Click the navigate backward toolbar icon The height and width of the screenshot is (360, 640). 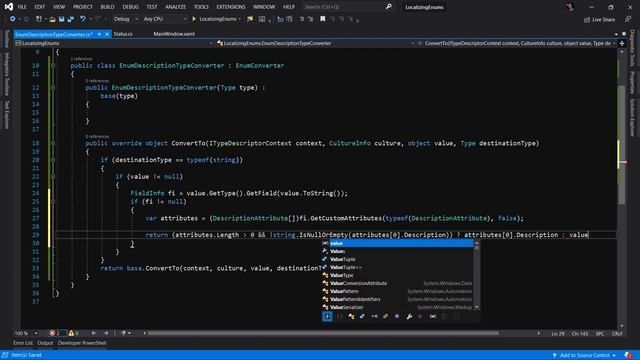point(13,19)
